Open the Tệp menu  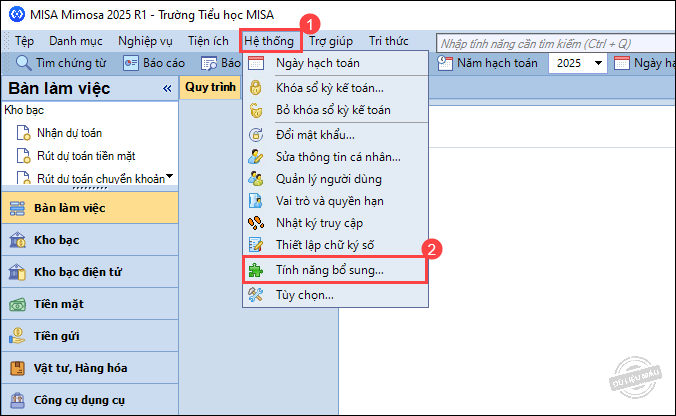(24, 41)
